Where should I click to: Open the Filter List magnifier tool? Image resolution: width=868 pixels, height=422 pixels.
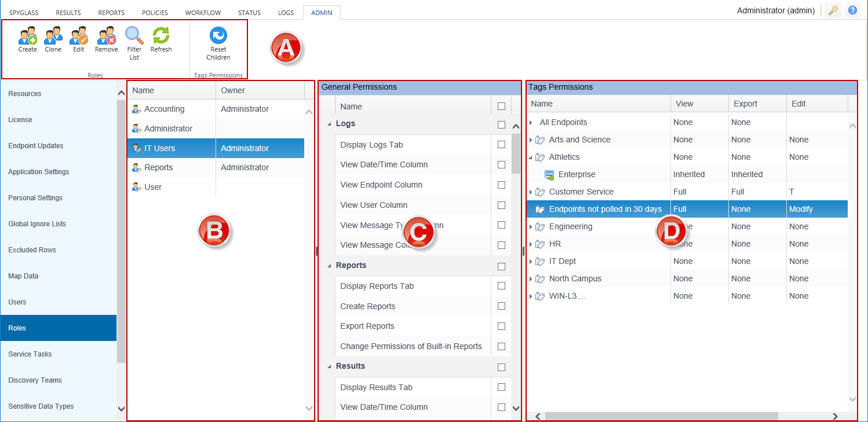click(x=134, y=36)
